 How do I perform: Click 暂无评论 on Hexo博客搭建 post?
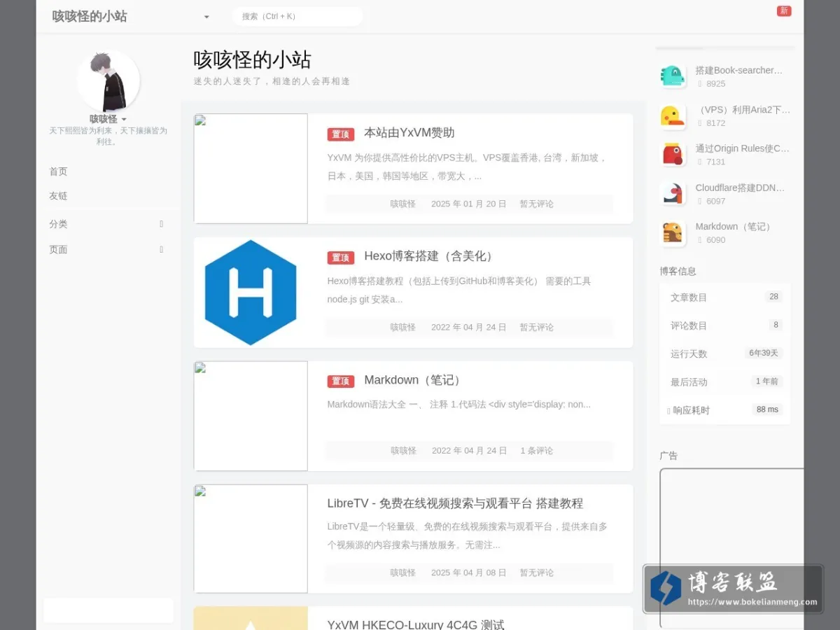536,327
